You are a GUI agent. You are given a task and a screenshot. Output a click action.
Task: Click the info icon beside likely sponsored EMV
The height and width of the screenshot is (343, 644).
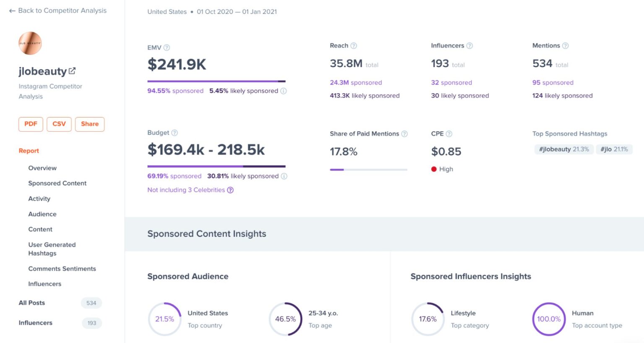(284, 91)
